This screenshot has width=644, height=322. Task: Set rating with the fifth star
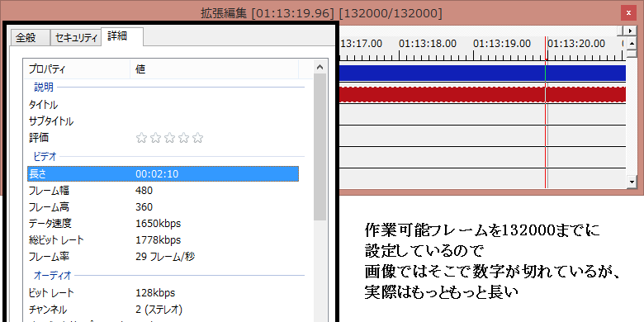pyautogui.click(x=198, y=138)
